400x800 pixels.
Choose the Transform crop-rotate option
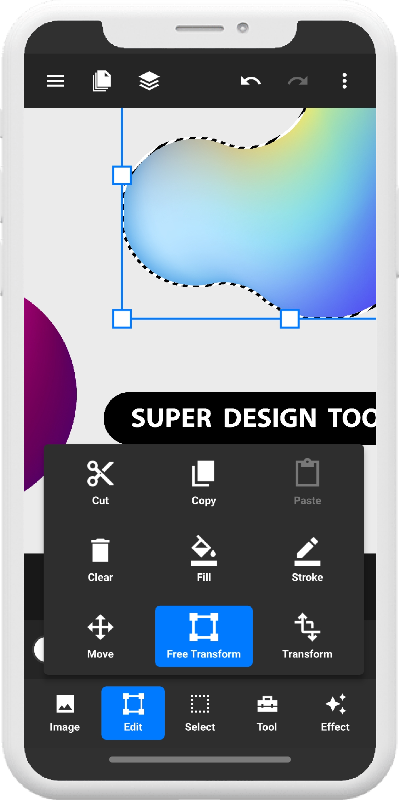307,636
